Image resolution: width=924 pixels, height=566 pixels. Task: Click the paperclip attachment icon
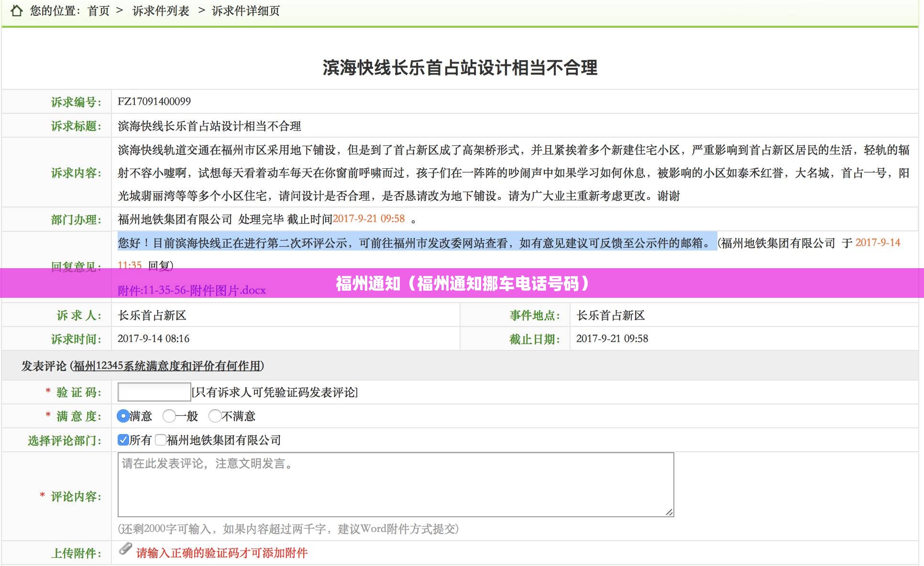pos(125,549)
